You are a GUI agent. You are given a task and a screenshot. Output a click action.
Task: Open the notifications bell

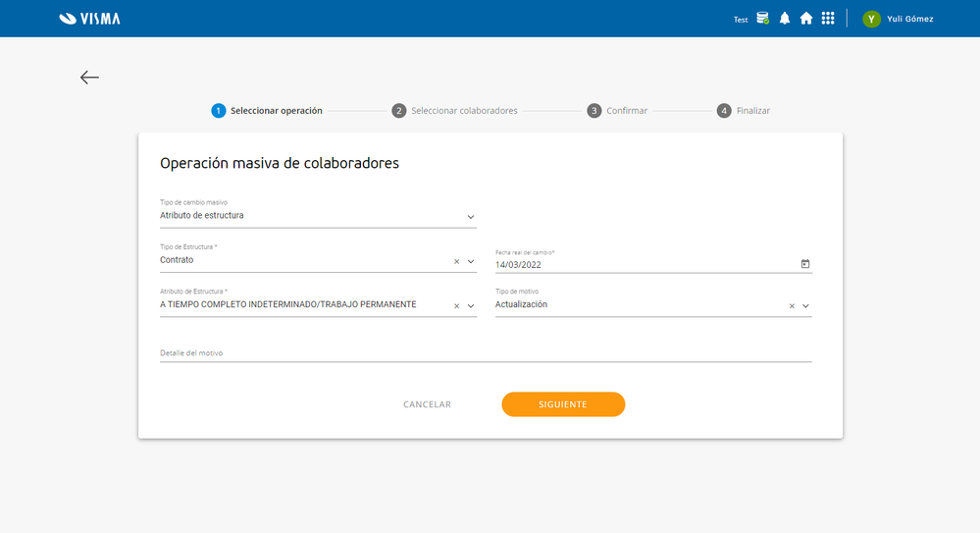785,18
